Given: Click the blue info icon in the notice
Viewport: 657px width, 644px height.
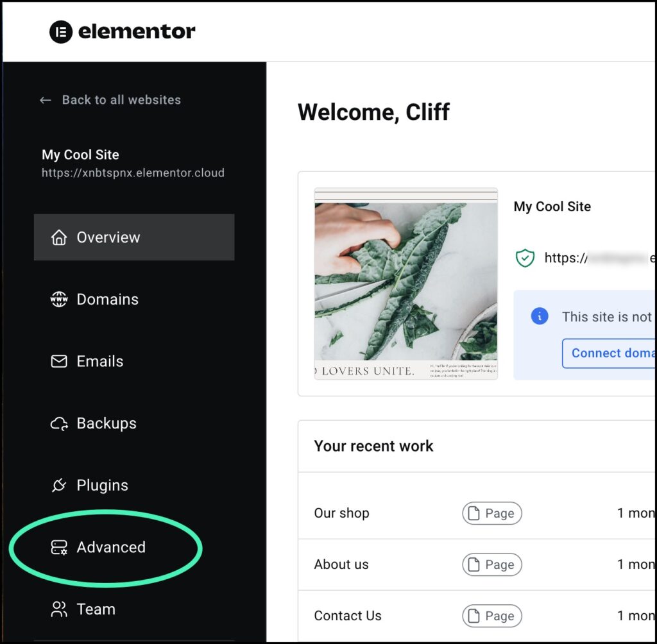Looking at the screenshot, I should [x=541, y=316].
